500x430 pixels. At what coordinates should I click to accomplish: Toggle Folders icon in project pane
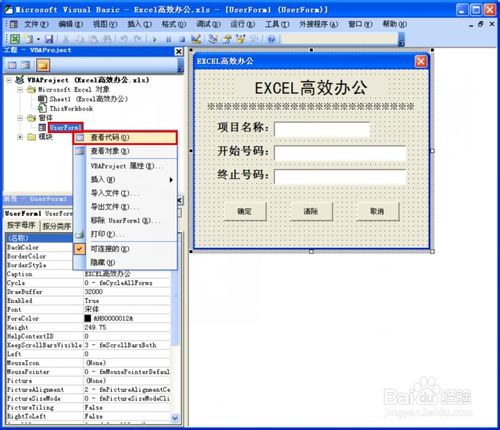coord(43,65)
